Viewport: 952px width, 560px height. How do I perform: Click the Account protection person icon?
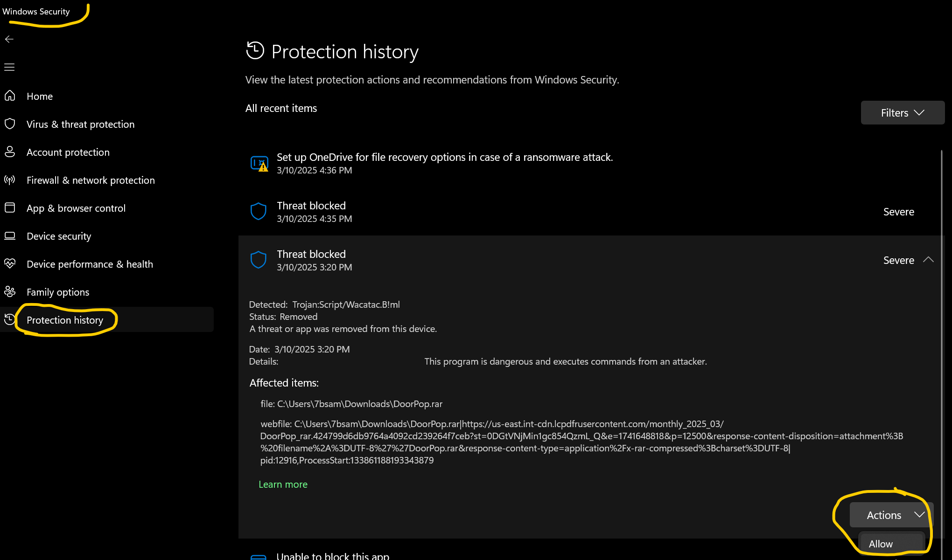click(10, 152)
